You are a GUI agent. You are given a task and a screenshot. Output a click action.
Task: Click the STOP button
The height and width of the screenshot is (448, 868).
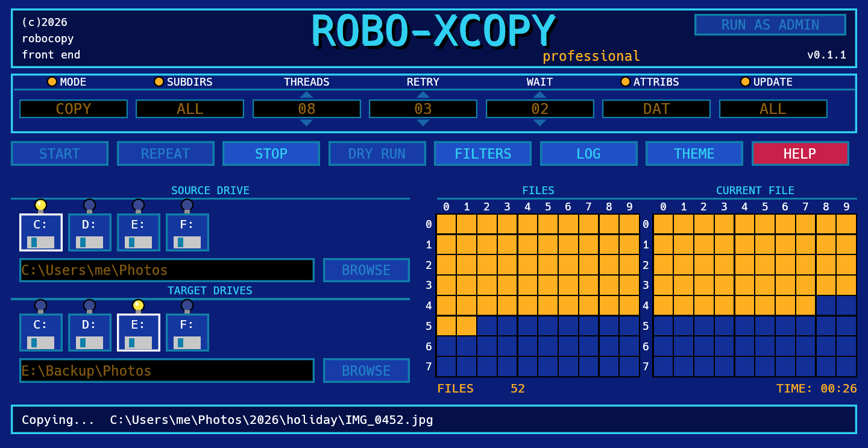click(271, 153)
